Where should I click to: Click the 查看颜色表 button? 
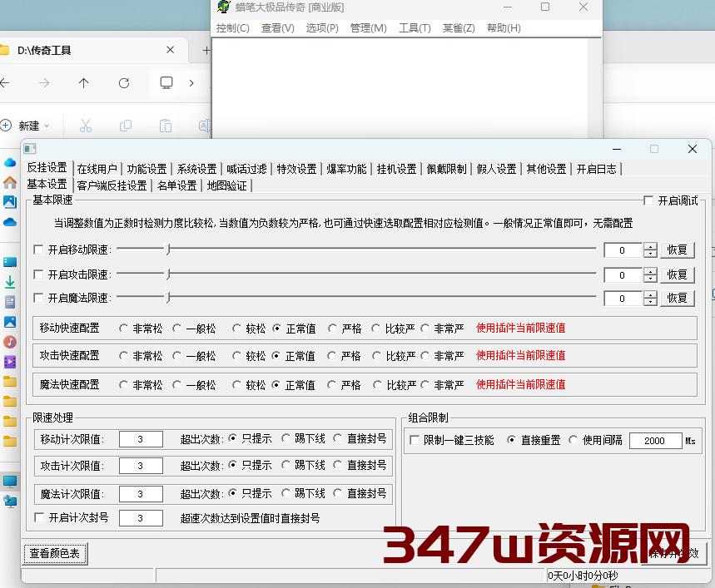[54, 552]
